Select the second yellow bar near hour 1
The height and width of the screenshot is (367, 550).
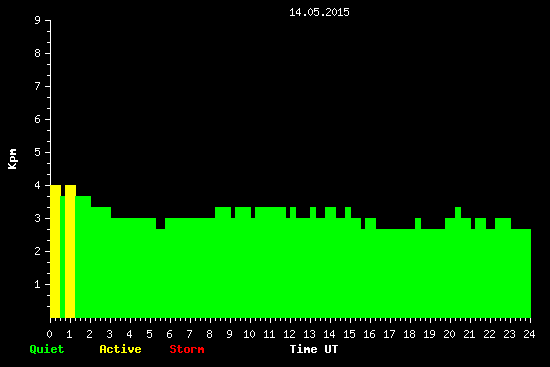pyautogui.click(x=70, y=252)
